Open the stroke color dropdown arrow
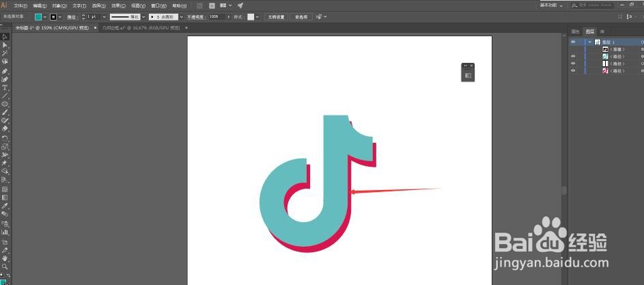Viewport: 644px width, 285px height. pos(60,17)
